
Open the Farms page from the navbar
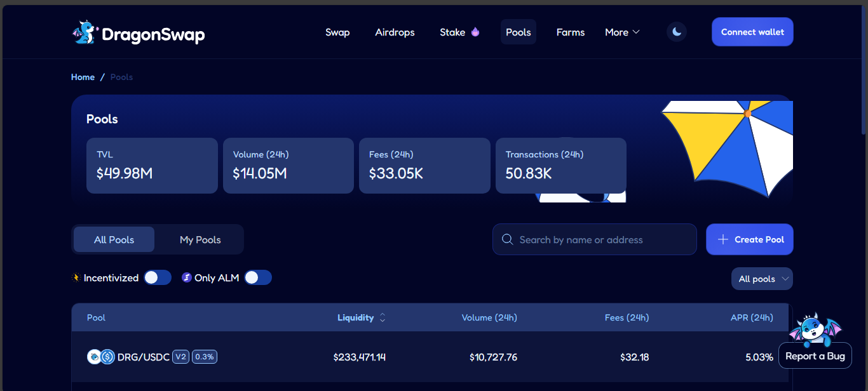click(570, 32)
